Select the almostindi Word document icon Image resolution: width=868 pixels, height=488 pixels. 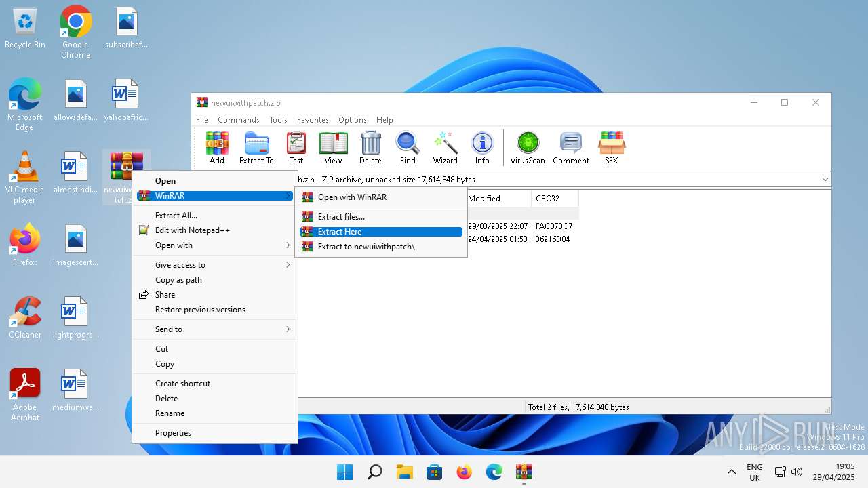point(75,173)
